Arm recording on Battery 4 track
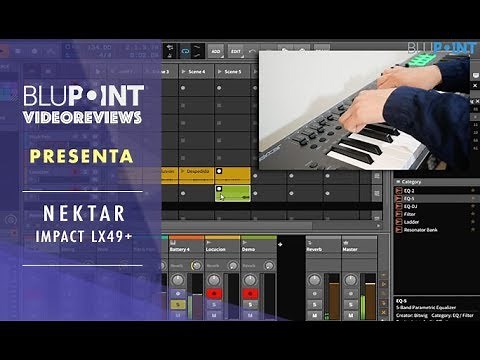This screenshot has height=360, width=480. 178,294
